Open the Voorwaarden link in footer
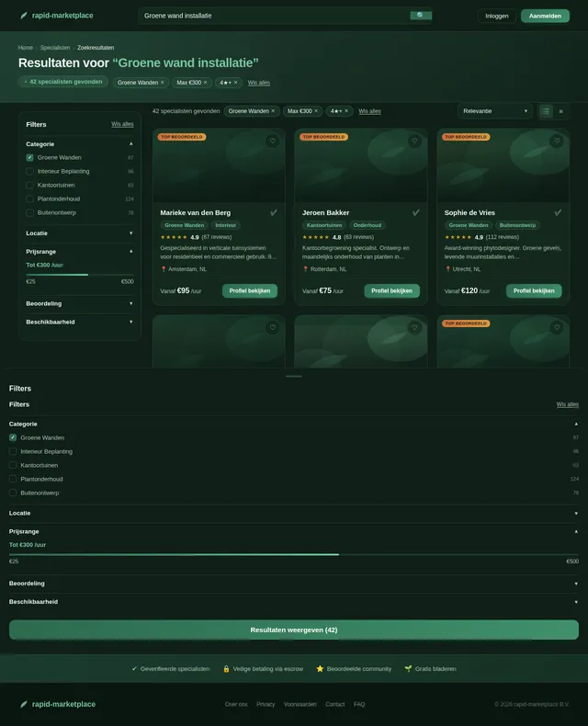The height and width of the screenshot is (726, 588). pyautogui.click(x=300, y=704)
